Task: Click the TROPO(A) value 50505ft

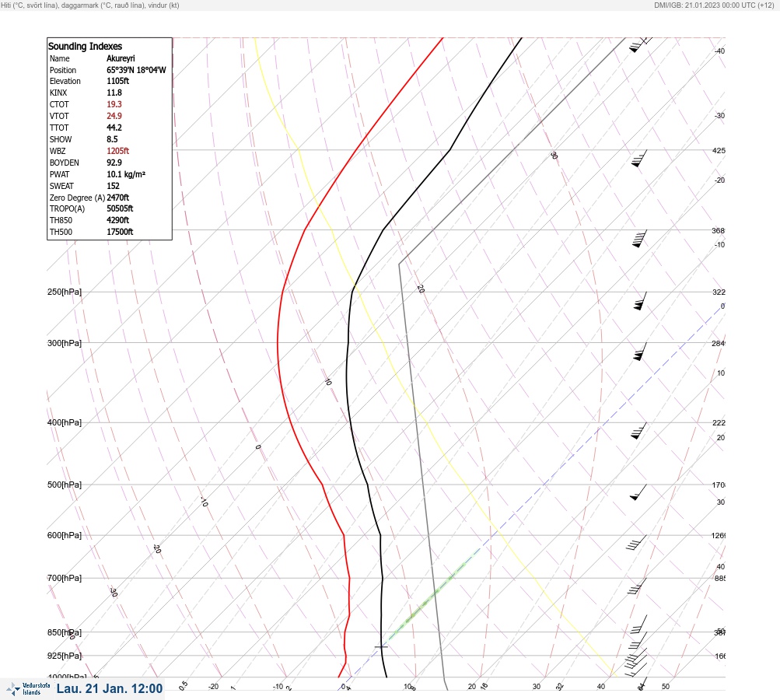Action: pos(120,208)
